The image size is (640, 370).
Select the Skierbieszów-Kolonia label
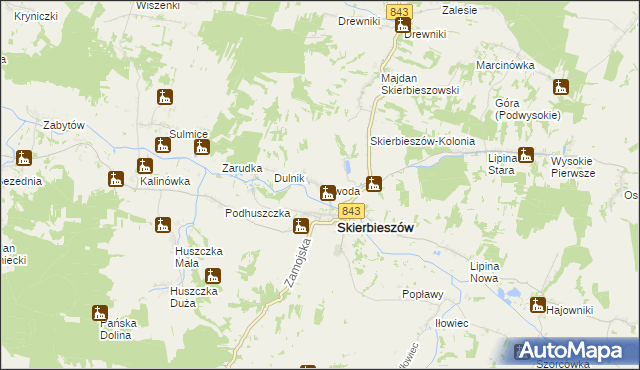point(422,141)
